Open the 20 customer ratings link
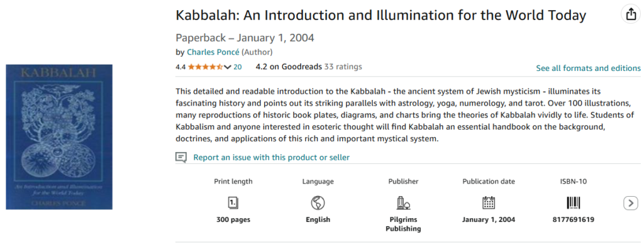 coord(237,67)
